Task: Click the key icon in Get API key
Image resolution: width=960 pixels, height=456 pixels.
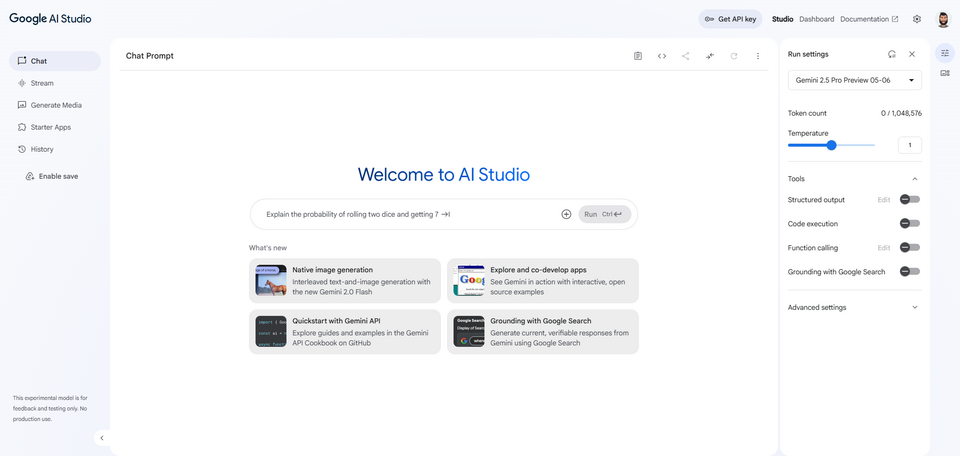Action: point(710,19)
